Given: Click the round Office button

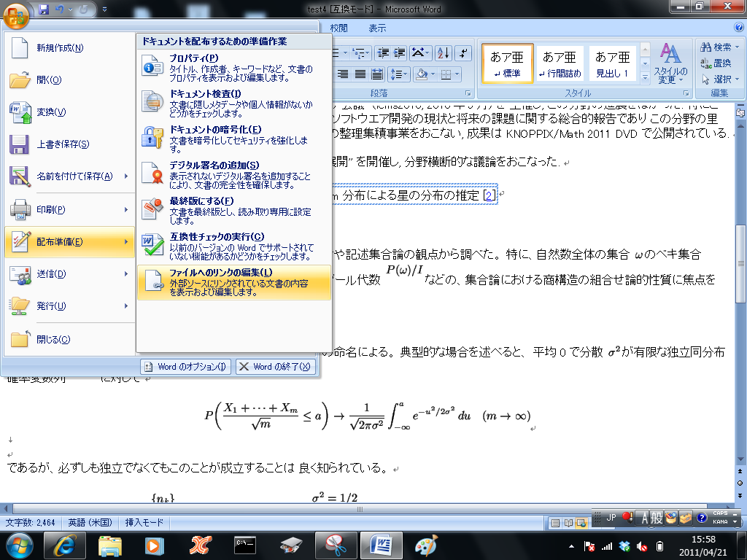Looking at the screenshot, I should 16,15.
